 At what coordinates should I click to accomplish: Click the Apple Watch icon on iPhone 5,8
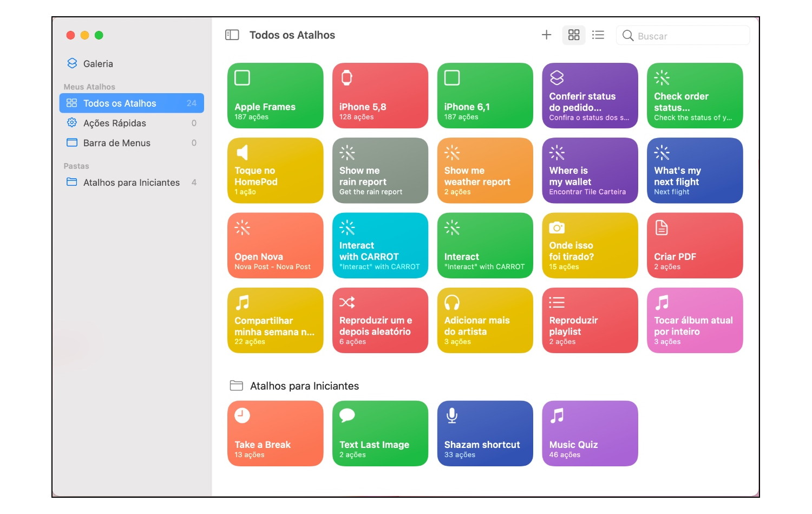tap(347, 78)
